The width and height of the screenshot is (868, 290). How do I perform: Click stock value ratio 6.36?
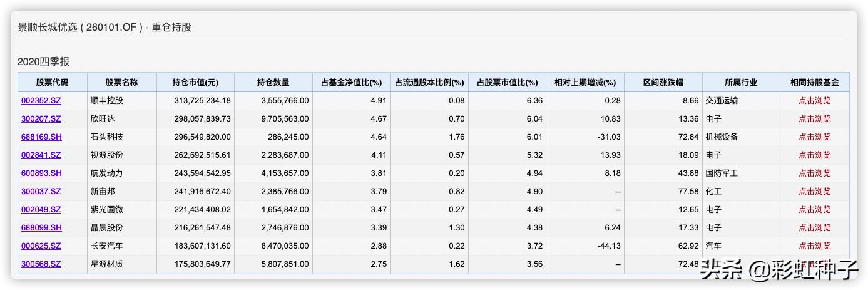pos(535,100)
